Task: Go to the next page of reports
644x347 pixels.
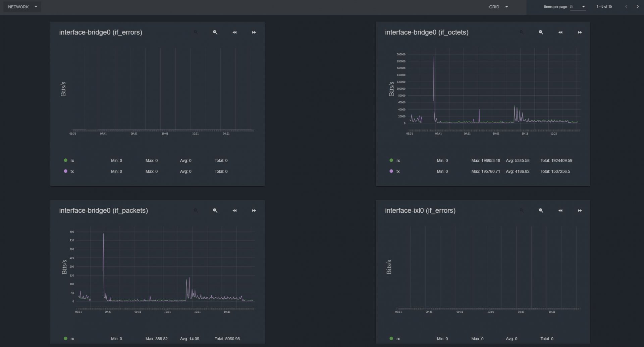Action: pos(637,7)
